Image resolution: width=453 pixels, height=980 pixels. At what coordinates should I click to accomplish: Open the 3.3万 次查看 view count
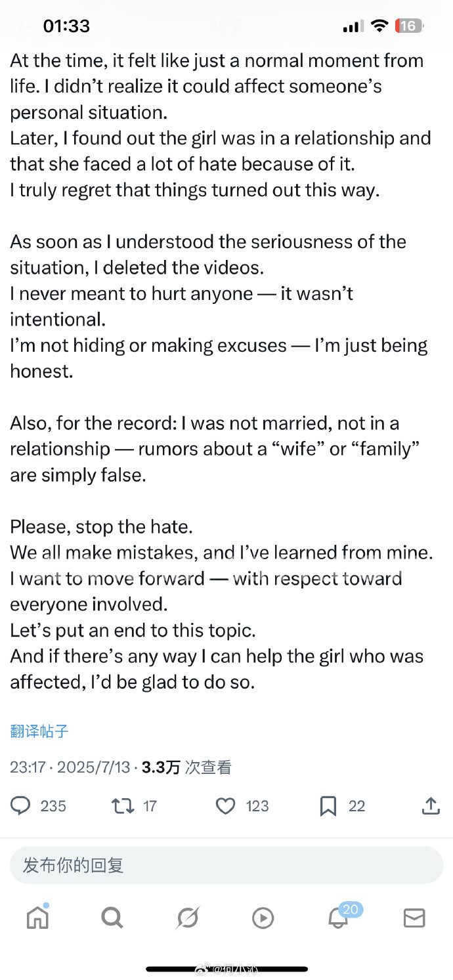pos(186,767)
